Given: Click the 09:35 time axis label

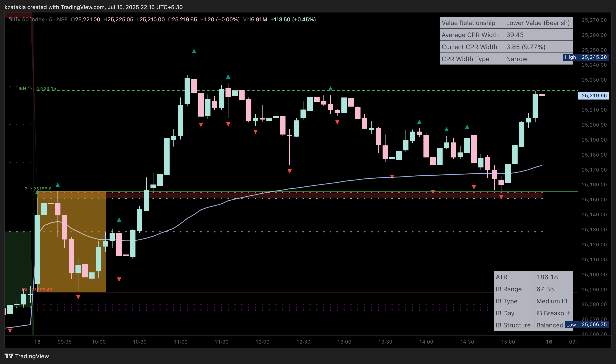Looking at the screenshot, I should coord(65,342).
